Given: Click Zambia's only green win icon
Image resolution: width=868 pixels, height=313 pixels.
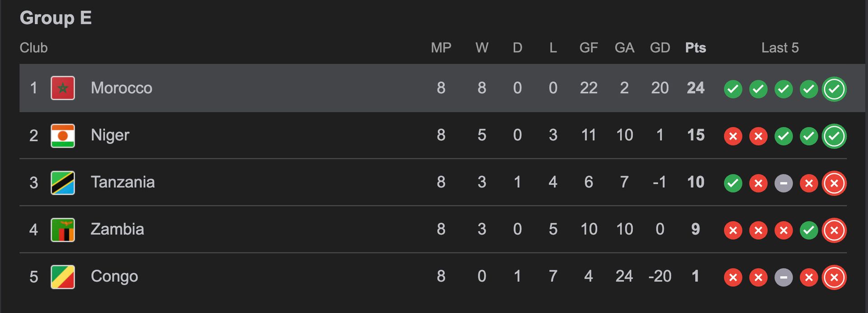Looking at the screenshot, I should pos(809,230).
